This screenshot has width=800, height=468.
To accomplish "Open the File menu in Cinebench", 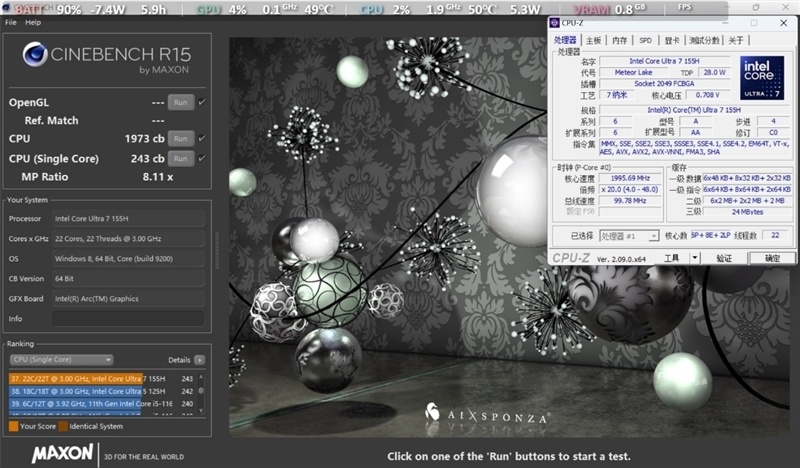I will (x=11, y=22).
